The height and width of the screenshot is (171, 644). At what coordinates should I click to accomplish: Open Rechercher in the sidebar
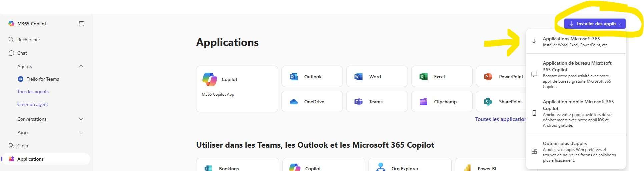29,40
